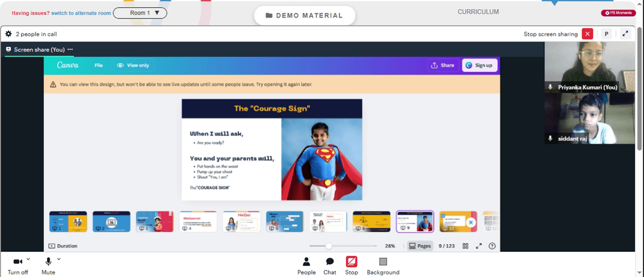644x277 pixels.
Task: Open DEMO MATERIAL folder button
Action: (305, 15)
